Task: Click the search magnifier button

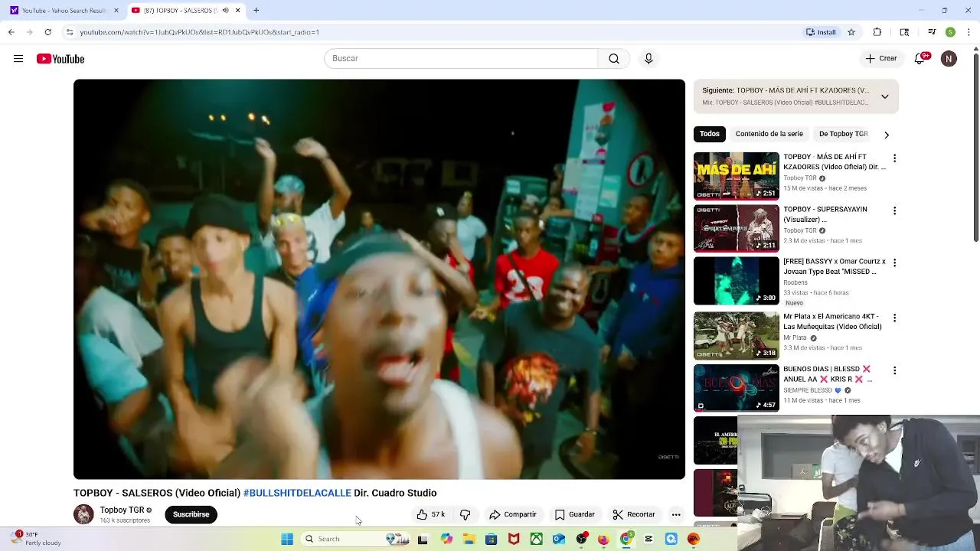Action: coord(614,59)
